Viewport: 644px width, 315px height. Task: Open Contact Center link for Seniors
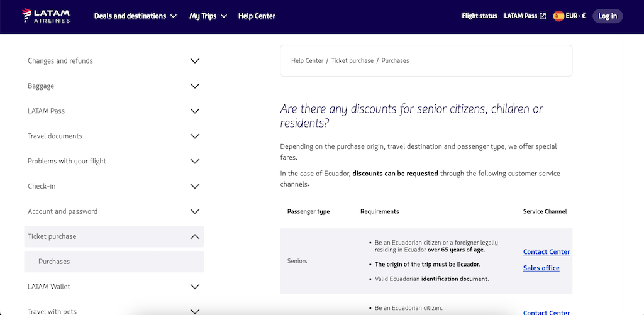[x=547, y=251]
